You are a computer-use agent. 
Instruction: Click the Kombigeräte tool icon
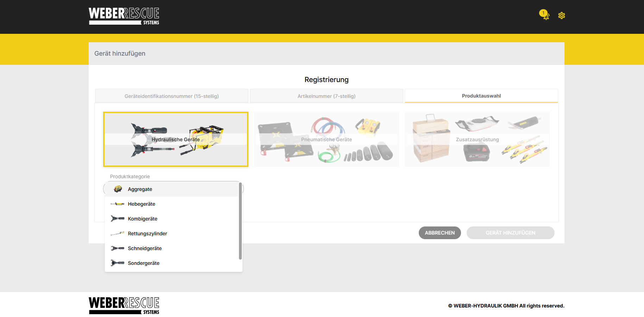[x=118, y=219]
